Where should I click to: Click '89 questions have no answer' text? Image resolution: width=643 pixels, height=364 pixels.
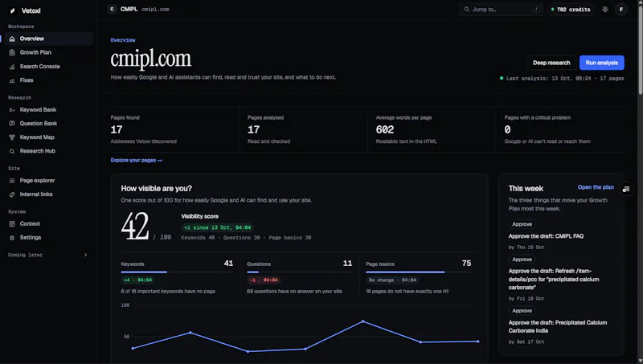294,292
